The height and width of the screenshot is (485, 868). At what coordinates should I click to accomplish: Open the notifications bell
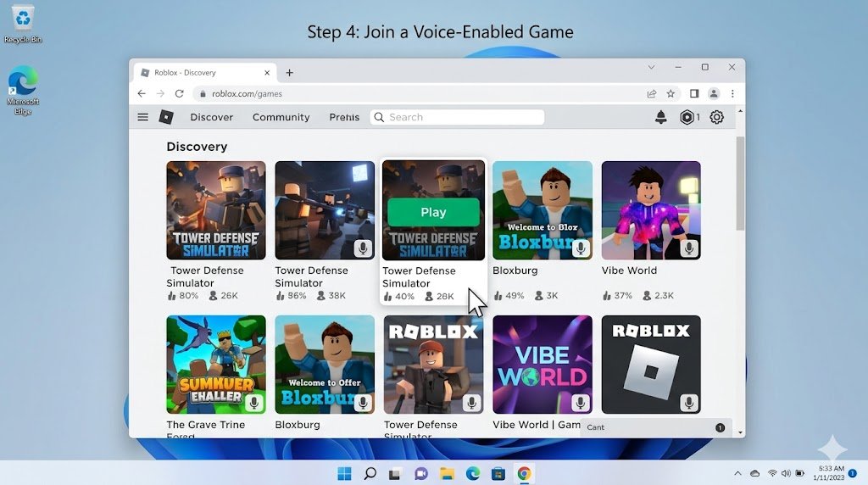coord(660,117)
